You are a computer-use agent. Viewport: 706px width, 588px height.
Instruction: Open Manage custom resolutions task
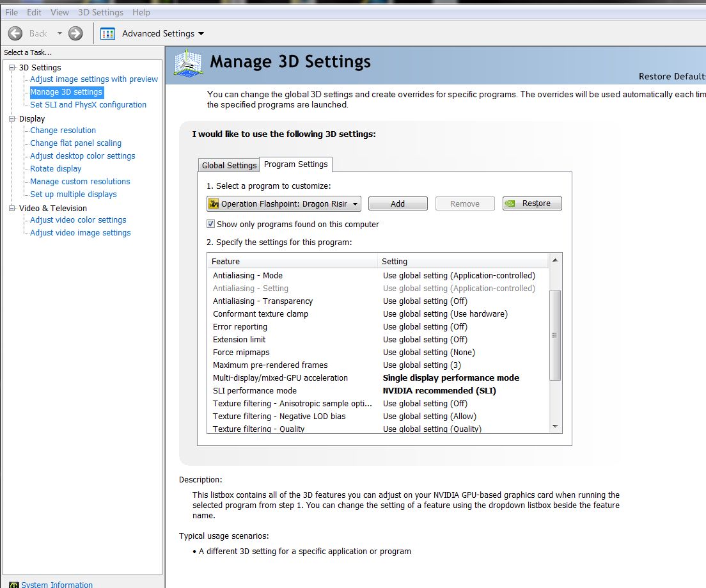tap(80, 182)
